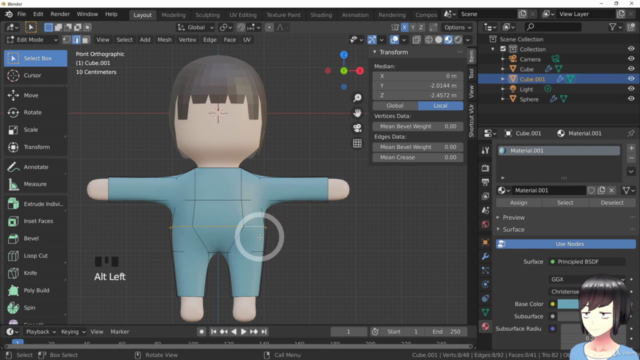Click the Use Nodes button
This screenshot has height=360, width=640.
coord(566,244)
